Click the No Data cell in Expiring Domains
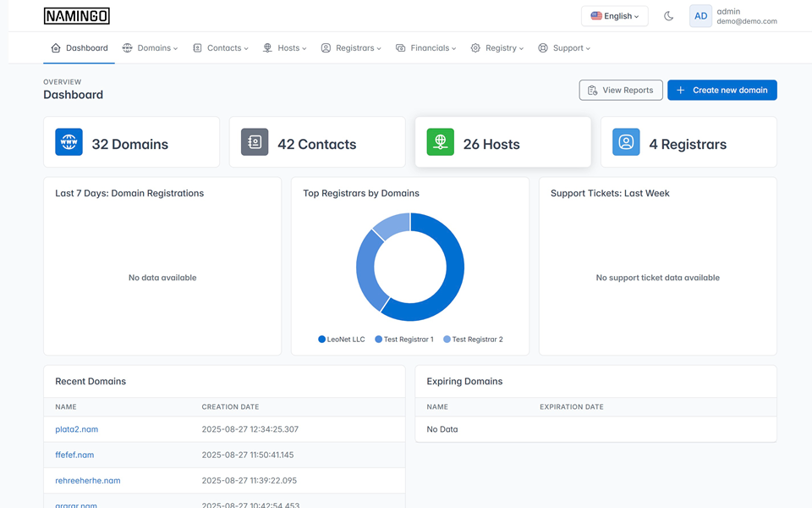 442,429
